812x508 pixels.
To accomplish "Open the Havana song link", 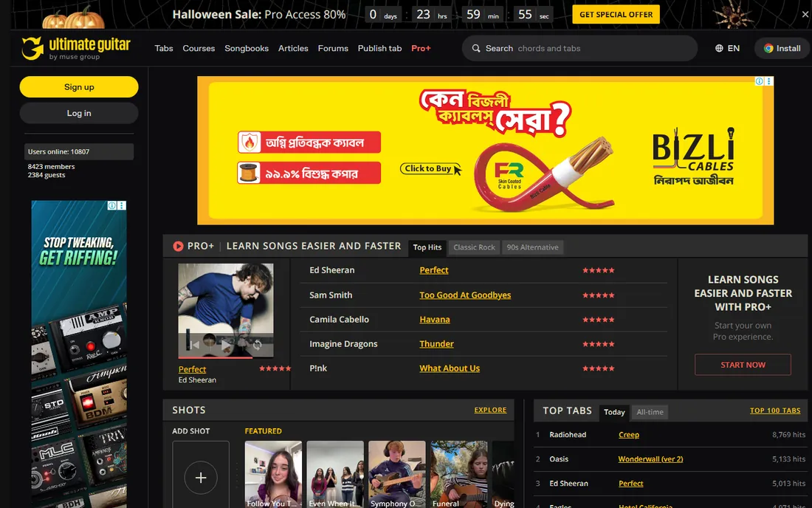I will click(435, 320).
